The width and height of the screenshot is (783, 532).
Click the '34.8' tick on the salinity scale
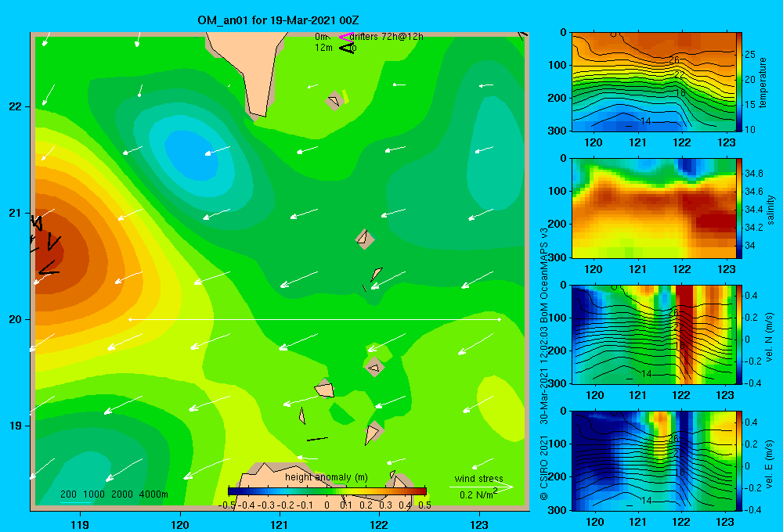753,174
